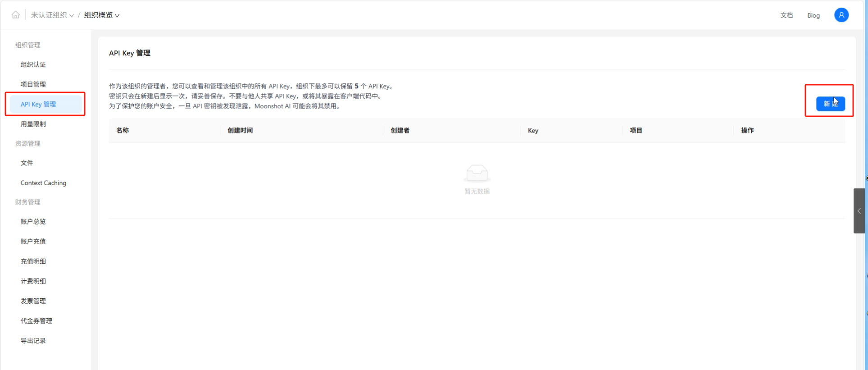Visit the Blog link
This screenshot has height=370, width=868.
(813, 15)
